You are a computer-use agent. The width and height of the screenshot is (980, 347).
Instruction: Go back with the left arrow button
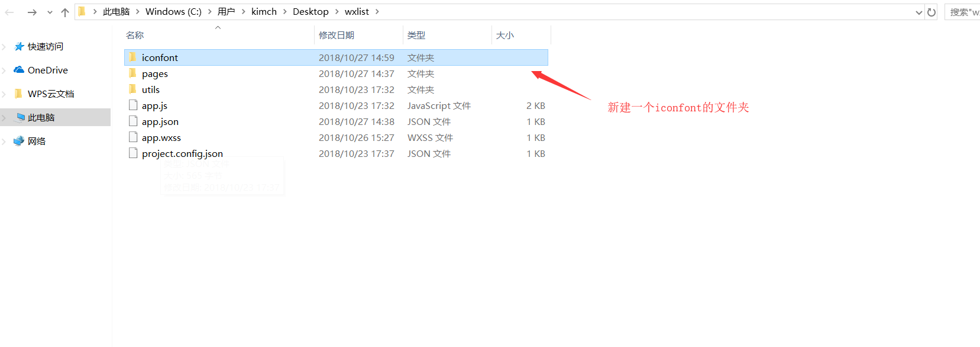[x=9, y=12]
